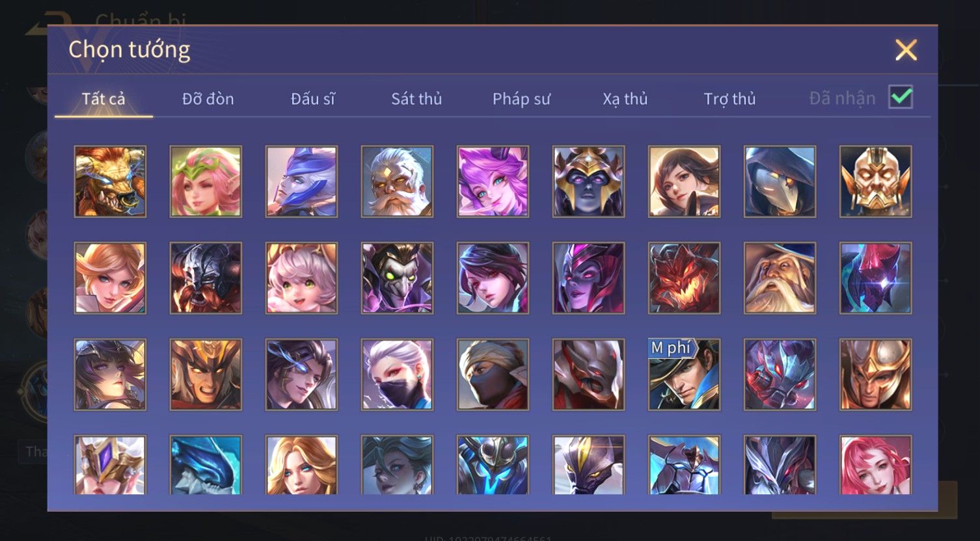Screen dimensions: 980x541
Task: Open the Xạ thủ hero category
Action: pyautogui.click(x=625, y=99)
